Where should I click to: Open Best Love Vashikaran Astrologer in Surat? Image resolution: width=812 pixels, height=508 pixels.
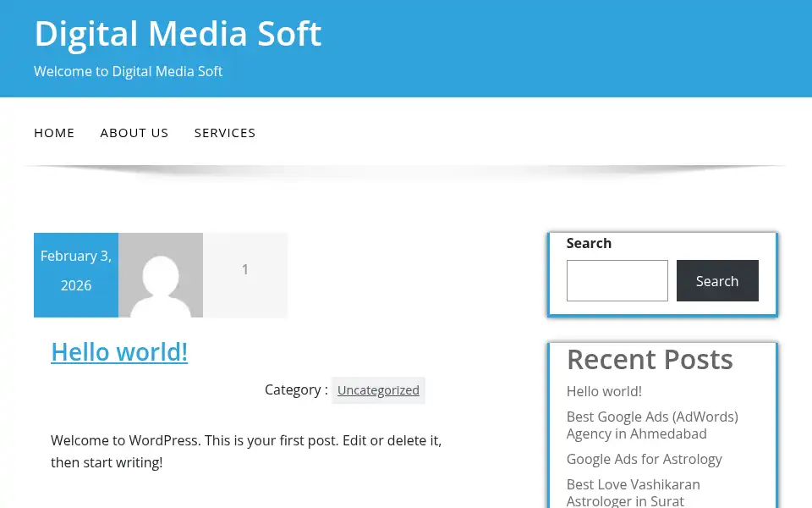[x=633, y=493]
